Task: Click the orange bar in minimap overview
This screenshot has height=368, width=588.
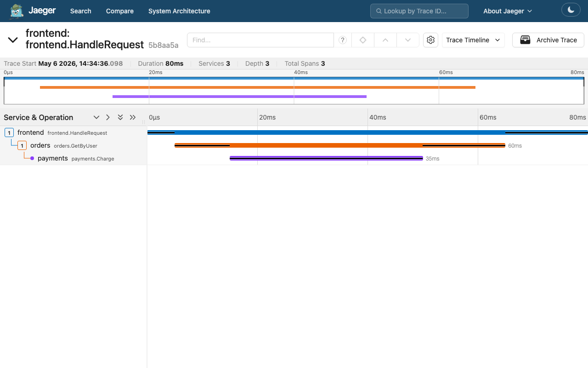Action: (258, 87)
